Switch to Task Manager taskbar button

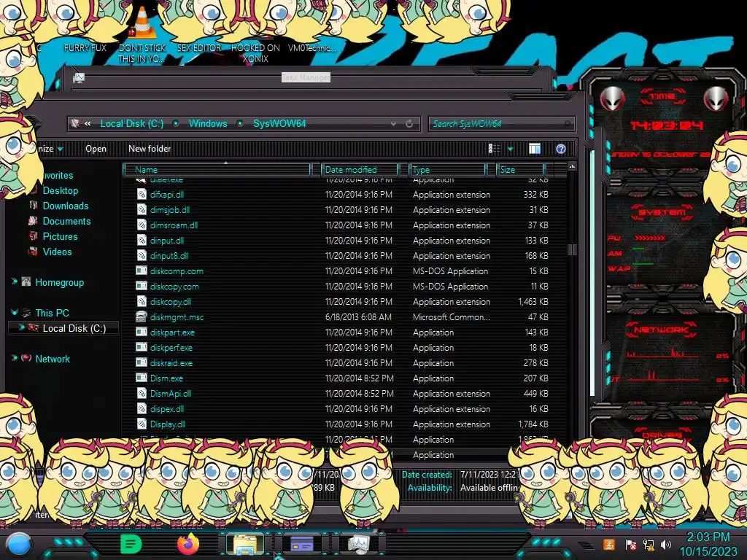point(359,544)
